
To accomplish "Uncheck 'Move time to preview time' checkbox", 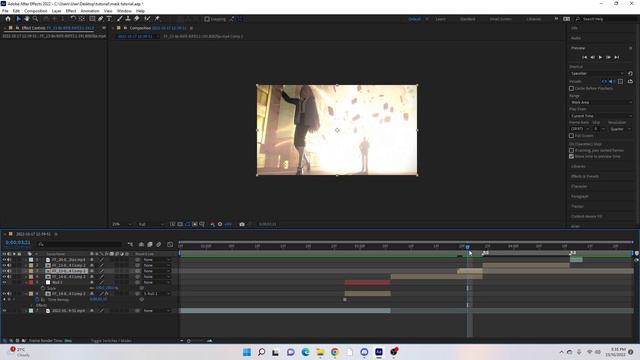I will tap(571, 156).
